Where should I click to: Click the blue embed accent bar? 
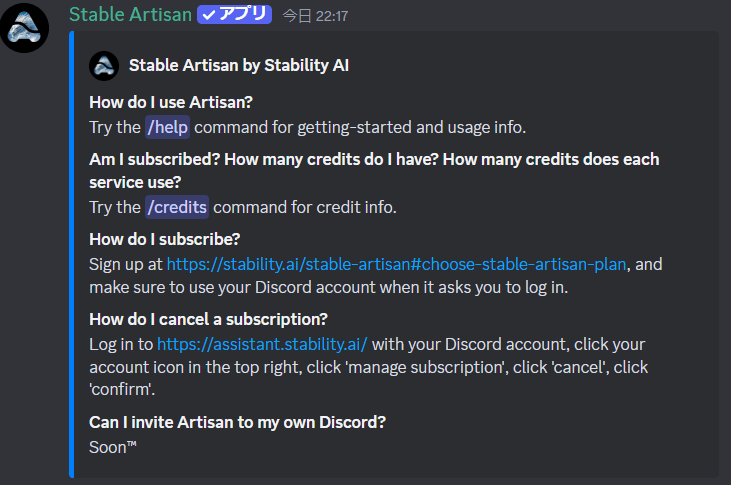[x=72, y=255]
